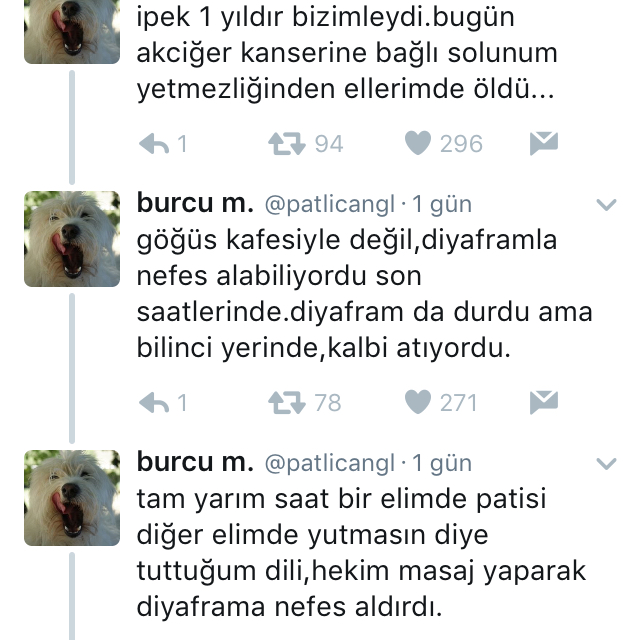Like the tweet with 296 likes

(418, 143)
